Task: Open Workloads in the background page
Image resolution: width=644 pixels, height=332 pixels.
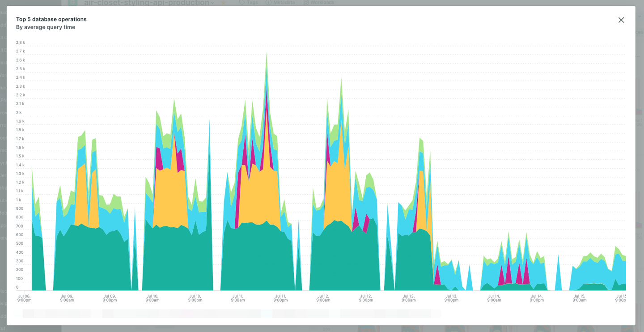Action: click(318, 2)
